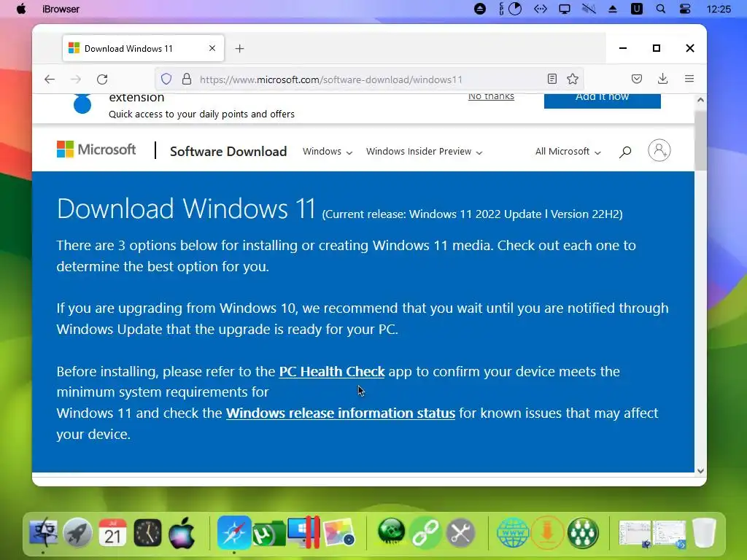Open the tracking protection shield icon
This screenshot has width=747, height=560.
(166, 79)
